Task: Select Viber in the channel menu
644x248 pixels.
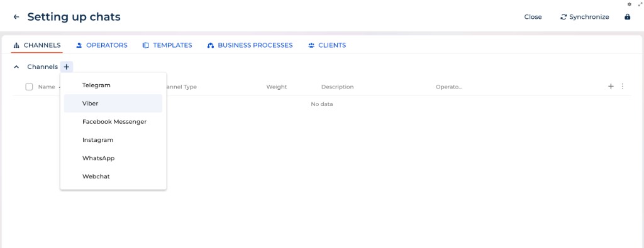Action: pos(113,104)
